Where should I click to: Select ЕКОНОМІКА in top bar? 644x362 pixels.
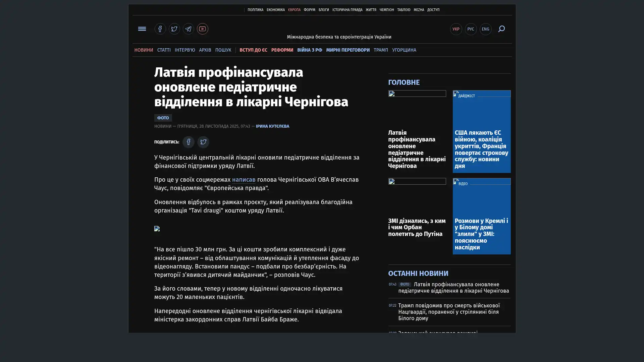click(x=275, y=10)
